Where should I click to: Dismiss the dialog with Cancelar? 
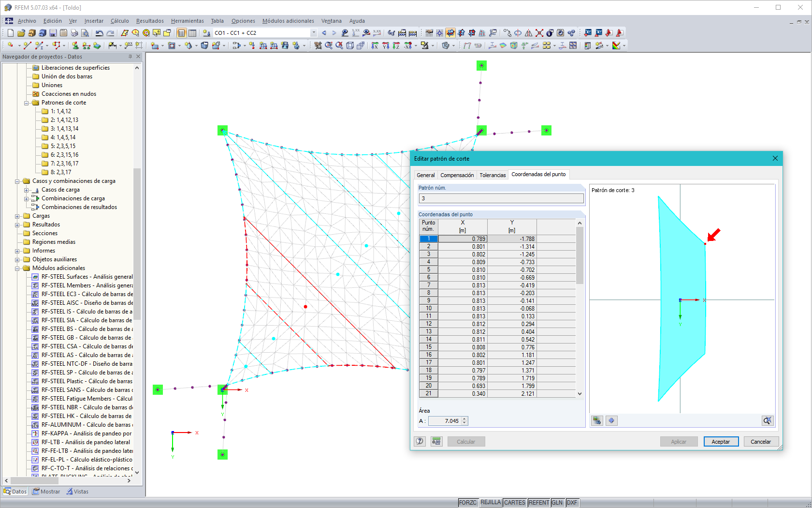click(x=761, y=441)
